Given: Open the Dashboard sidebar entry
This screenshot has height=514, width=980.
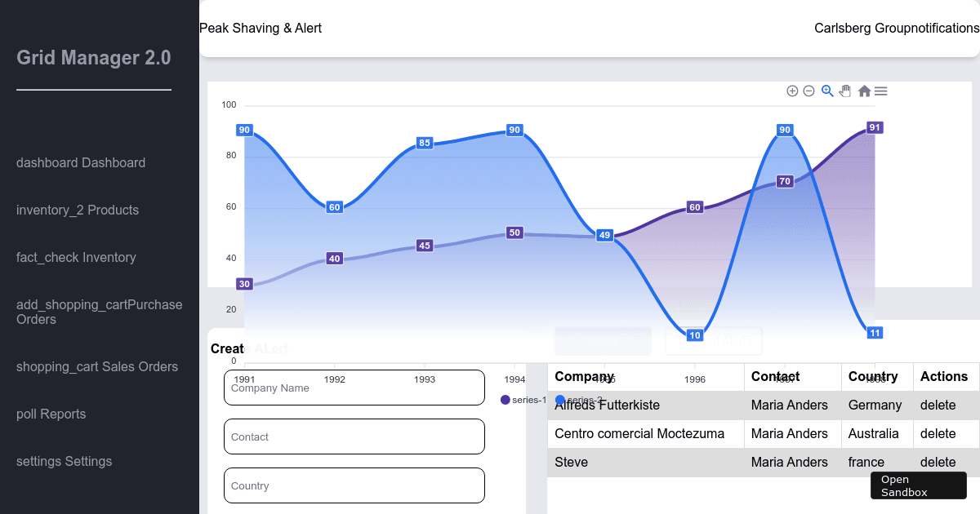Looking at the screenshot, I should click(81, 162).
